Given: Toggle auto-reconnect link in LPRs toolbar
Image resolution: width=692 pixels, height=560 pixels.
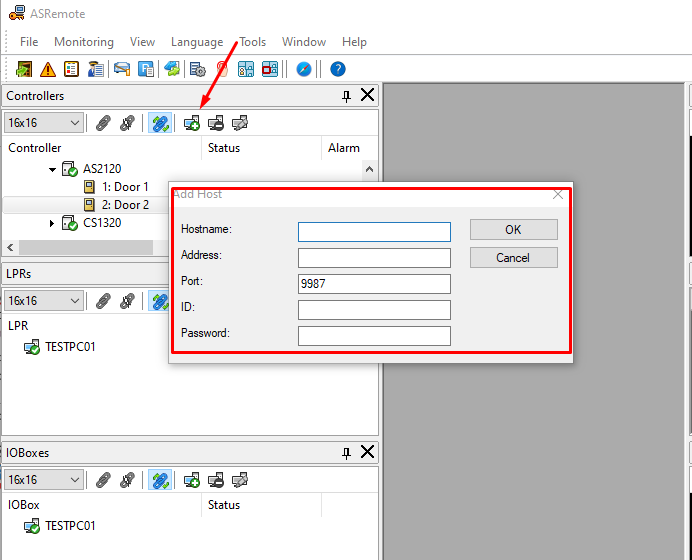Looking at the screenshot, I should pos(159,301).
